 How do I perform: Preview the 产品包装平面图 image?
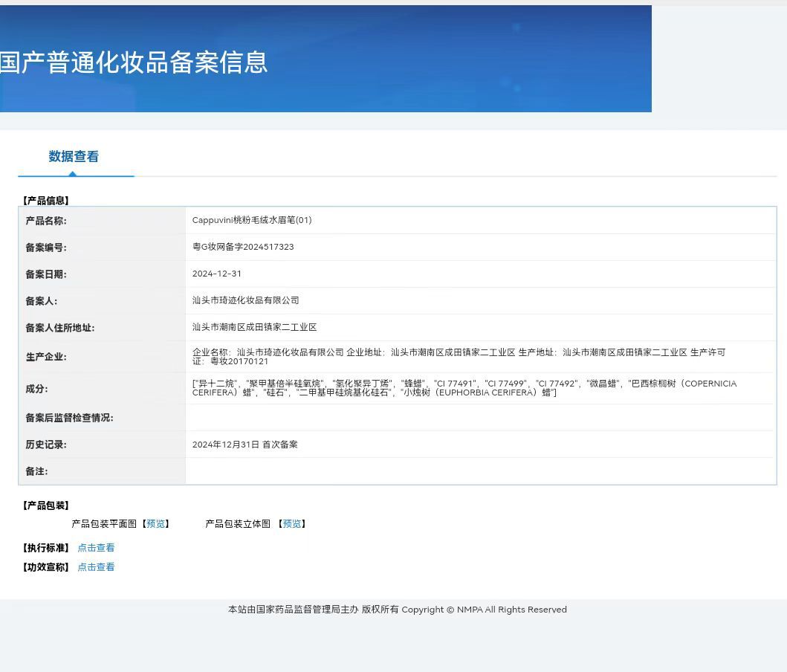tap(155, 524)
